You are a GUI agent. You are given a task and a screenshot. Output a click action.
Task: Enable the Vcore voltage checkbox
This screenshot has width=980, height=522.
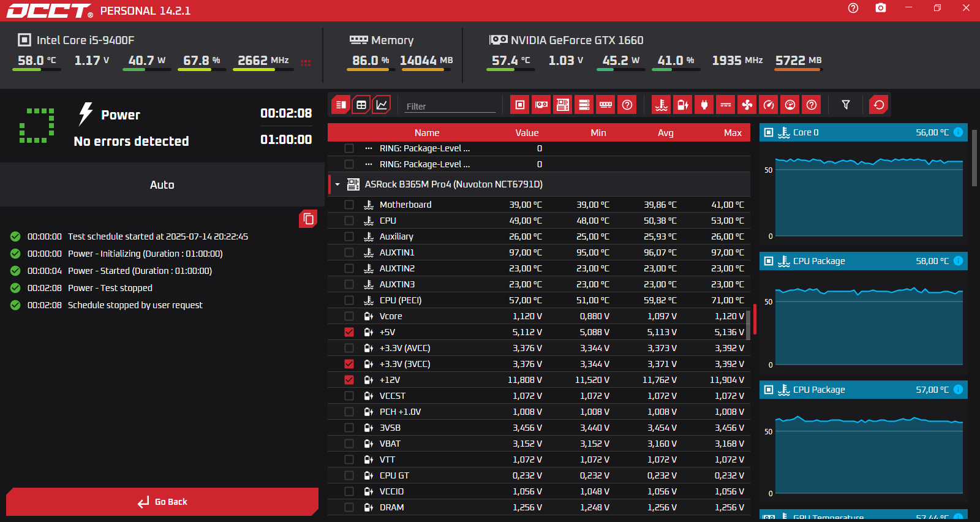coord(349,316)
